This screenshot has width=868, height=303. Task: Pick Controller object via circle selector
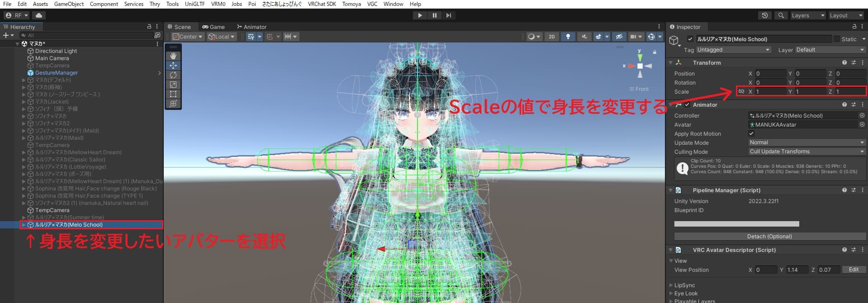pos(862,115)
